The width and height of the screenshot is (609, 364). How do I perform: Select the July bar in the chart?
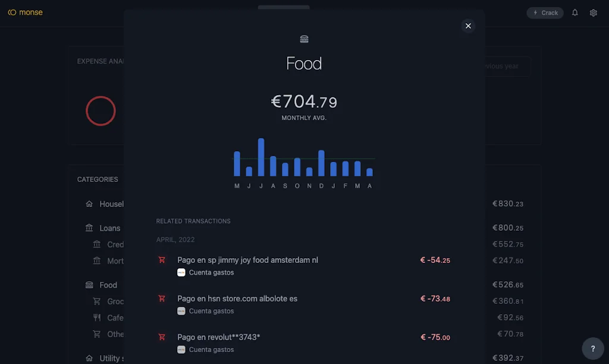(261, 157)
